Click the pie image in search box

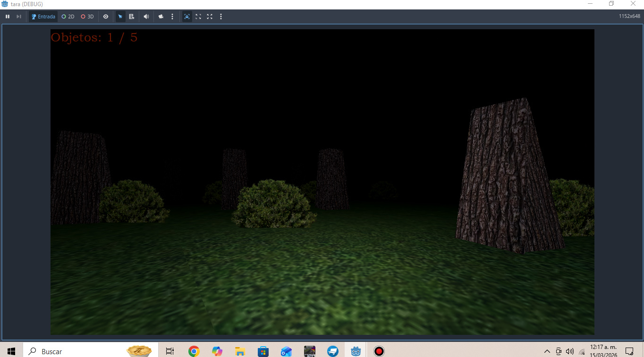pos(139,351)
